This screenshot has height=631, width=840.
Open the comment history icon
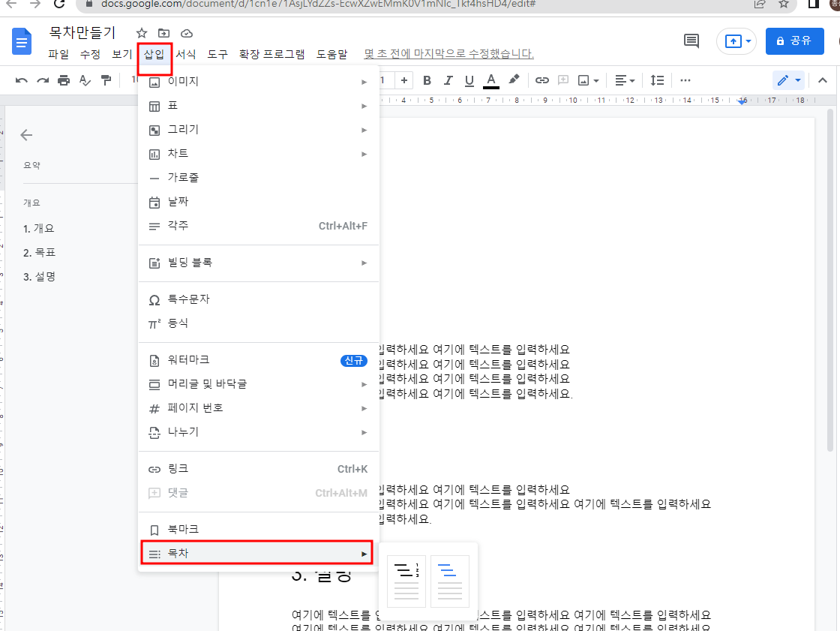tap(691, 41)
